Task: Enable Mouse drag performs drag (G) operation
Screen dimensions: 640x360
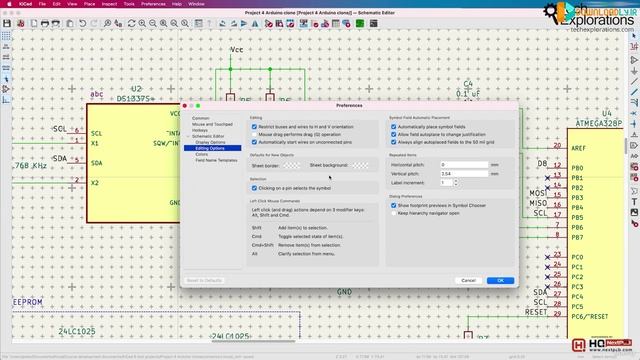Action: point(254,134)
